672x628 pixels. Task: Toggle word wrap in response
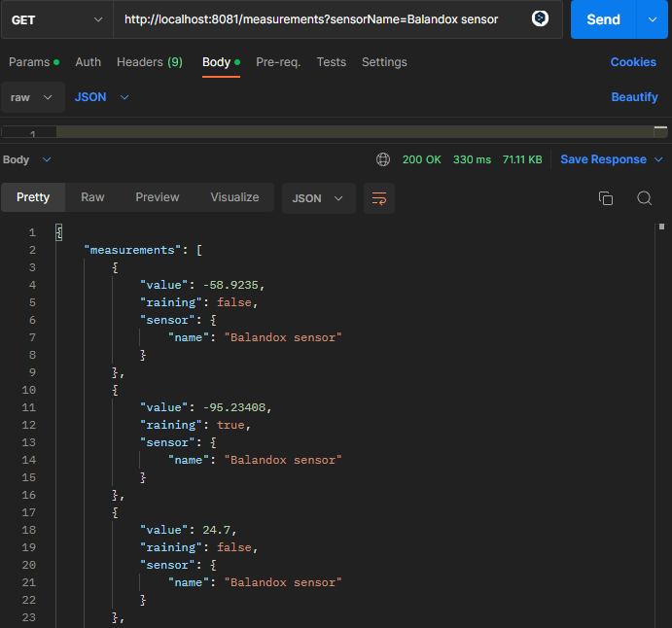(379, 198)
